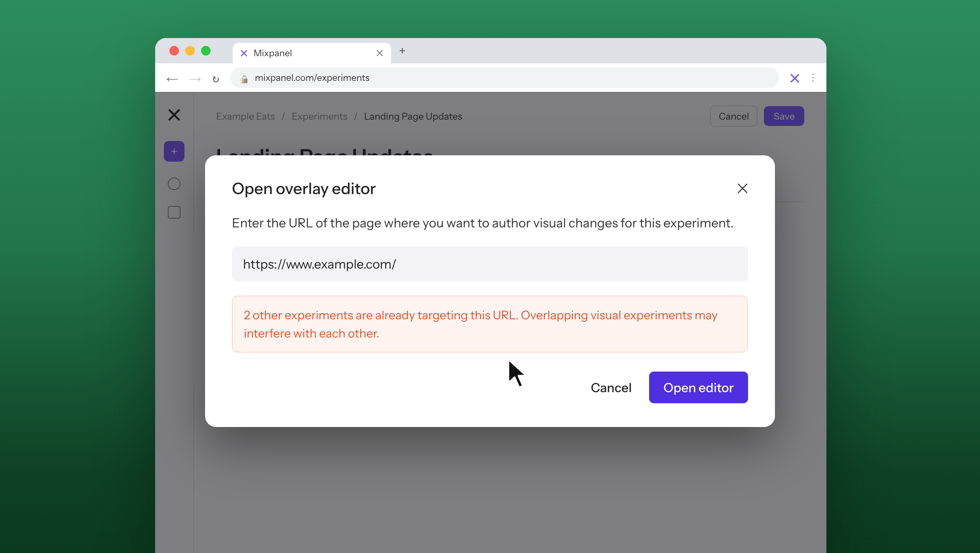The width and height of the screenshot is (980, 553).
Task: Click the Save button in header
Action: pyautogui.click(x=784, y=116)
